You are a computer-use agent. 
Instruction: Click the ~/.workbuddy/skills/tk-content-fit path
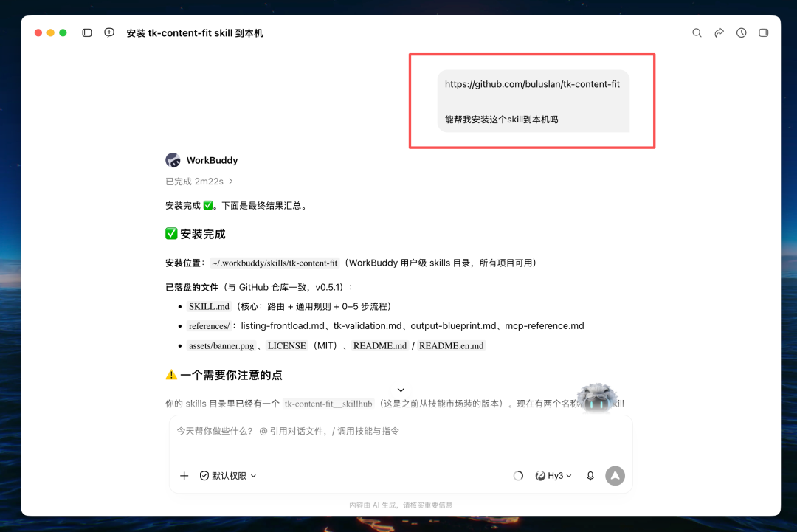click(x=275, y=263)
